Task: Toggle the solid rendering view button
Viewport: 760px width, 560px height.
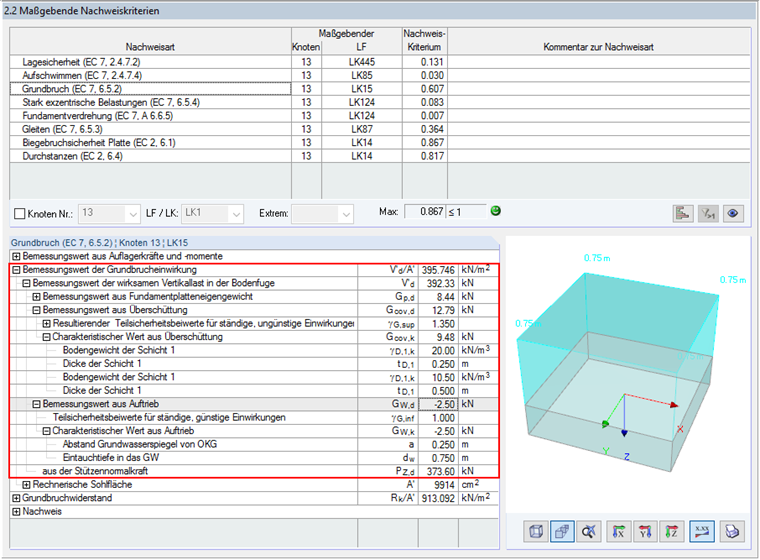Action: click(562, 532)
